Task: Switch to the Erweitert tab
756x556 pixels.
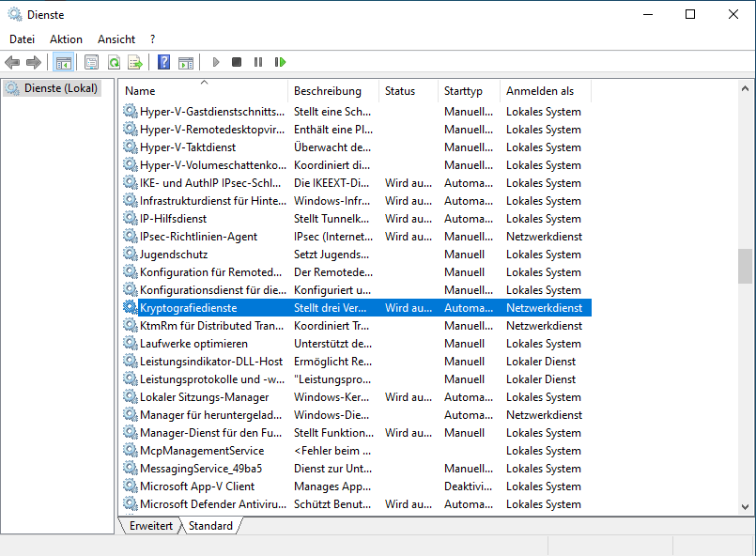Action: (x=150, y=526)
